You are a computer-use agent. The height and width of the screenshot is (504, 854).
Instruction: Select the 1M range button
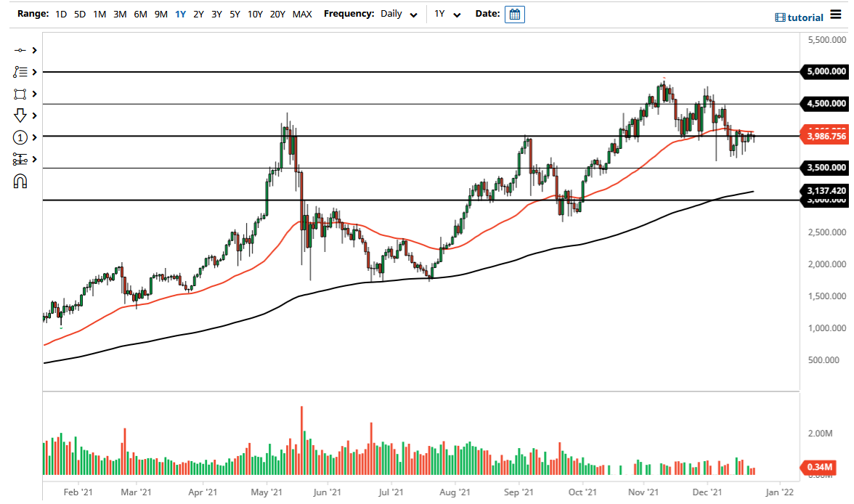pyautogui.click(x=99, y=14)
